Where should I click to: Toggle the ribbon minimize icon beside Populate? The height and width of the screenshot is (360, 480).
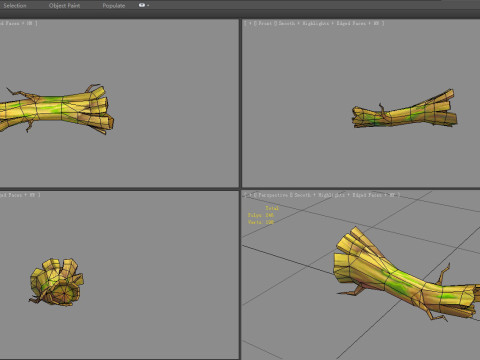point(142,5)
